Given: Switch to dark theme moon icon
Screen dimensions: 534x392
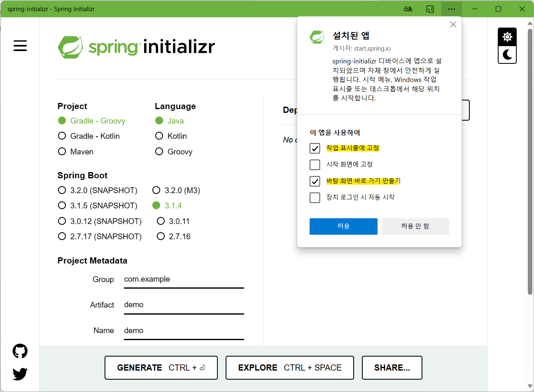Looking at the screenshot, I should (507, 54).
